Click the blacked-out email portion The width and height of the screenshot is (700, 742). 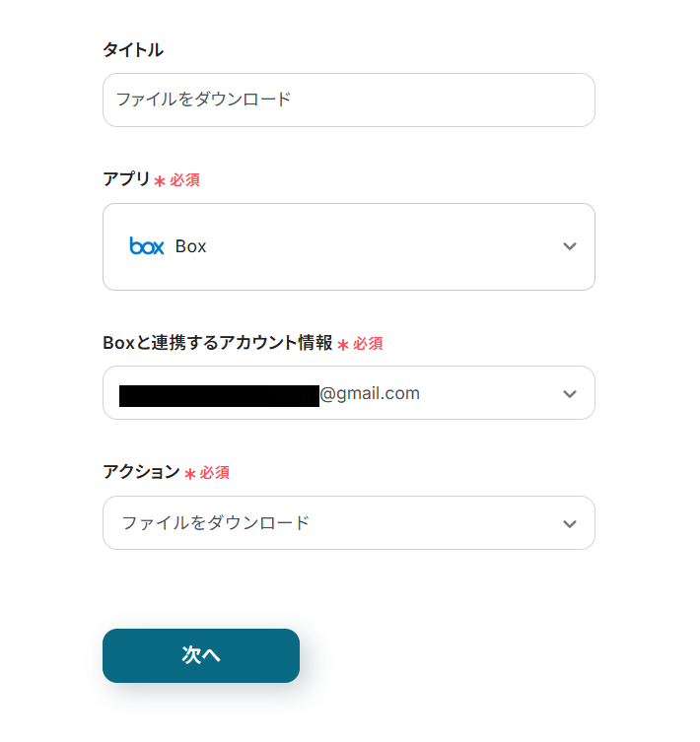tap(219, 395)
